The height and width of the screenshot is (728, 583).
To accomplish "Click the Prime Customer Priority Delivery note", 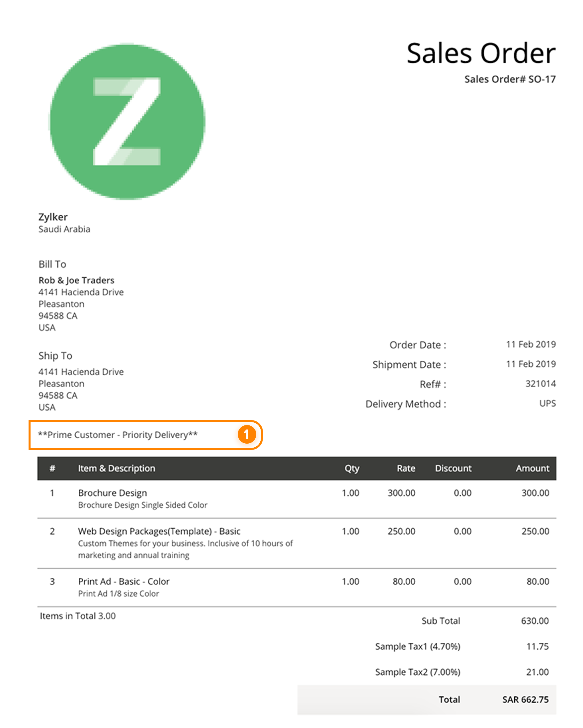I will pos(118,435).
